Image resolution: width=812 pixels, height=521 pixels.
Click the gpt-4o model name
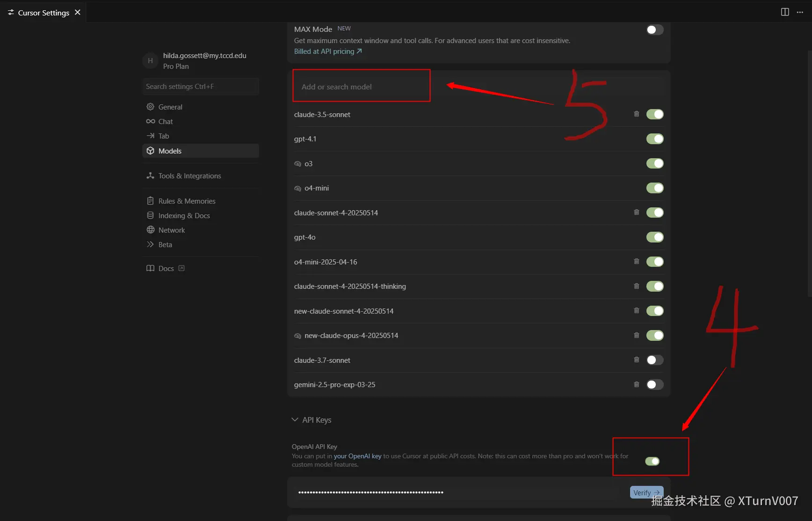[304, 237]
